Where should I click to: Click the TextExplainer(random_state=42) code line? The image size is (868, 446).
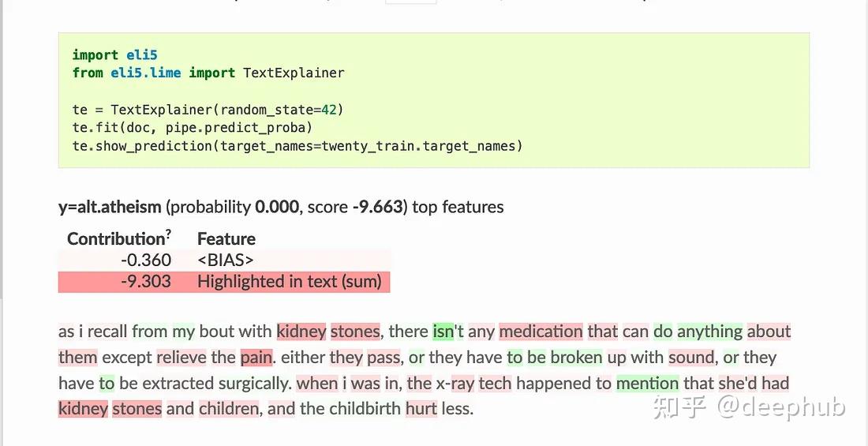pyautogui.click(x=208, y=110)
